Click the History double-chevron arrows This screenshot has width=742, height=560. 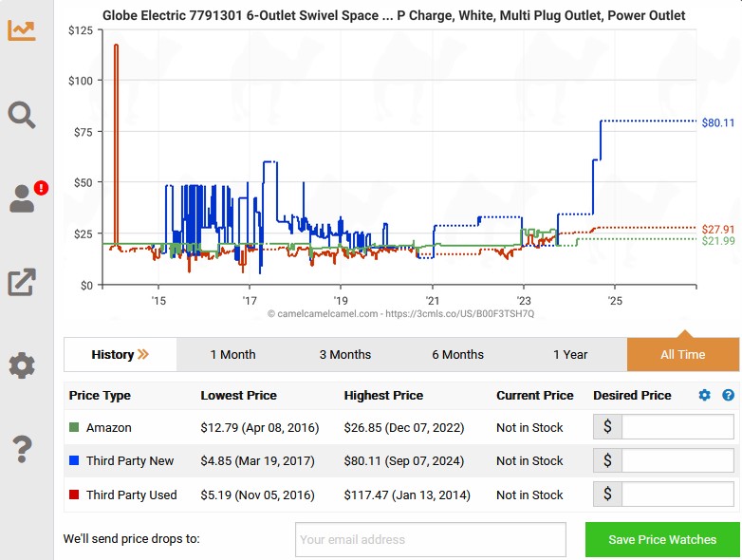(143, 355)
